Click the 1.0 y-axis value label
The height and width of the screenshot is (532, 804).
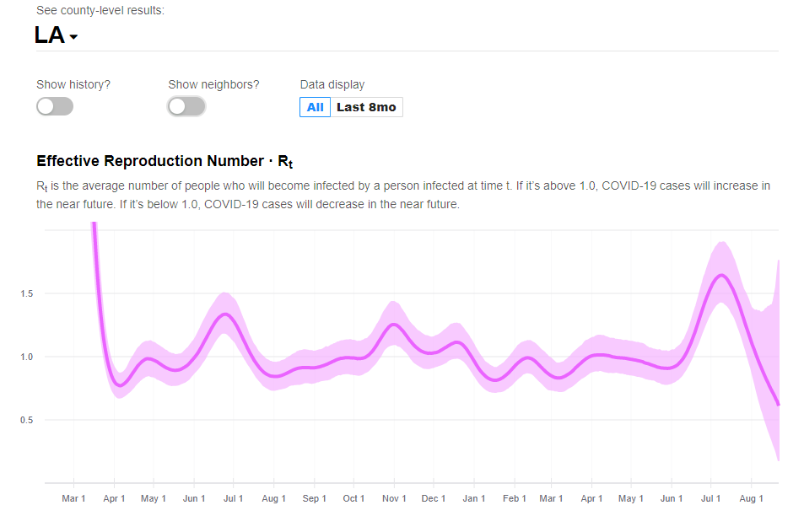[x=27, y=357]
